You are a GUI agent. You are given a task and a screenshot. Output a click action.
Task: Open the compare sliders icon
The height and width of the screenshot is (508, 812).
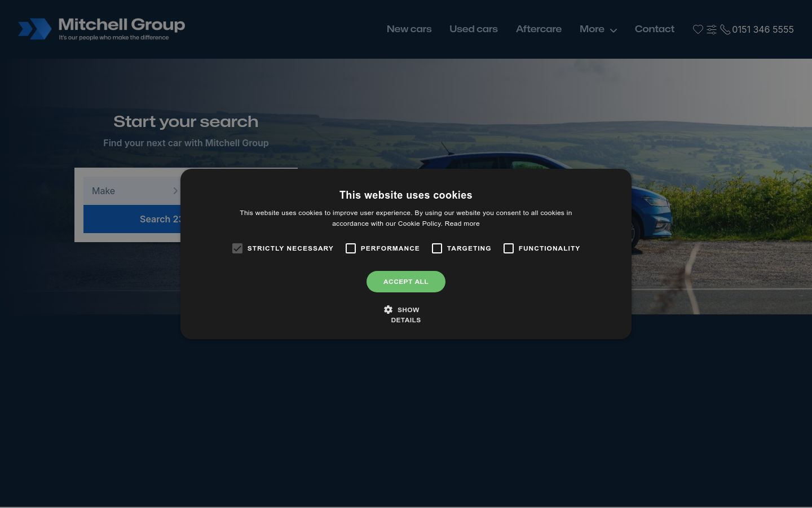pos(712,29)
